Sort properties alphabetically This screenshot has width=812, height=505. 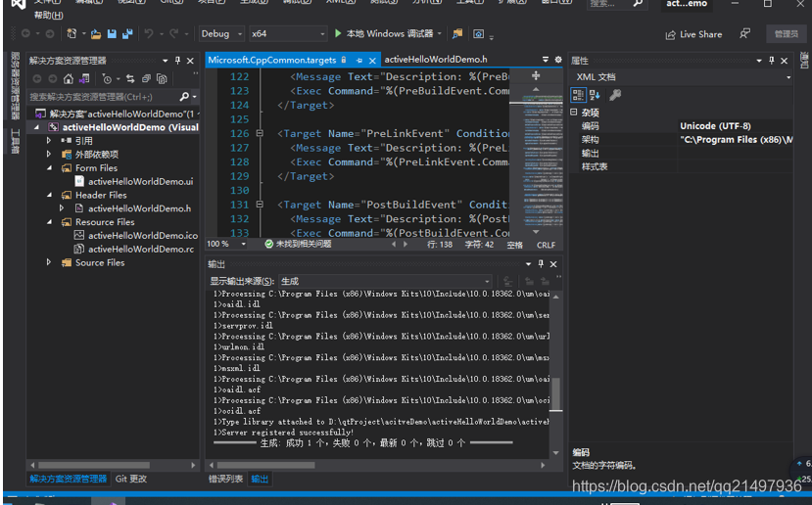point(596,95)
